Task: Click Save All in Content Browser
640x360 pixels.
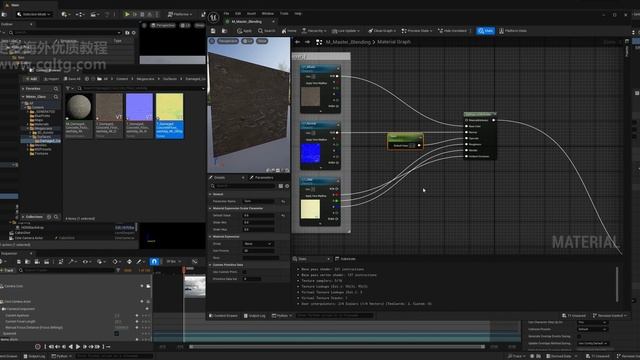Action: pyautogui.click(x=72, y=78)
